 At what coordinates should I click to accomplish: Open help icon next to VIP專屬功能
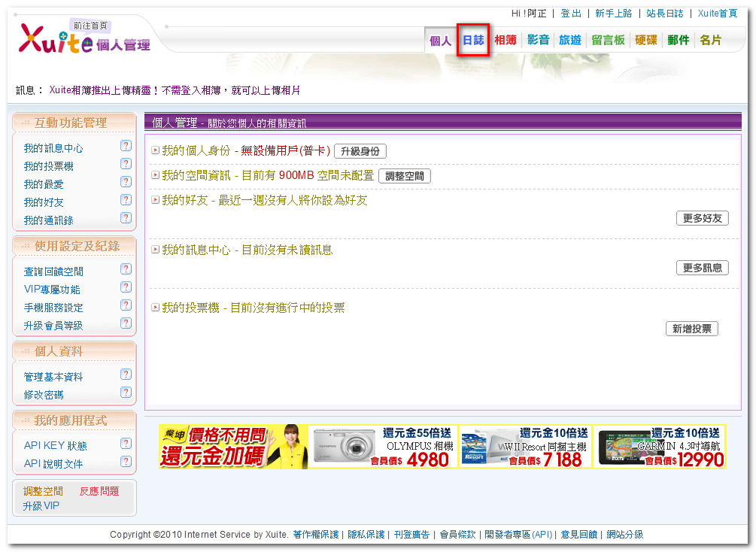(x=126, y=287)
